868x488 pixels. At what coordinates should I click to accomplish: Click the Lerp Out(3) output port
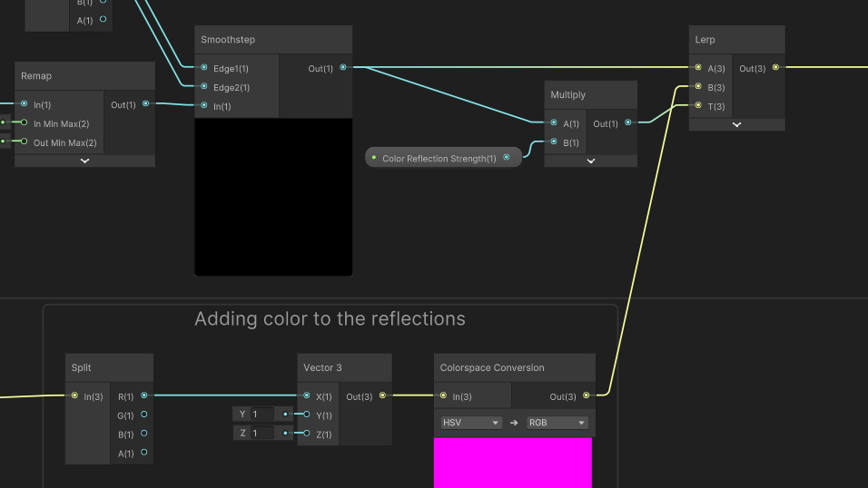776,67
